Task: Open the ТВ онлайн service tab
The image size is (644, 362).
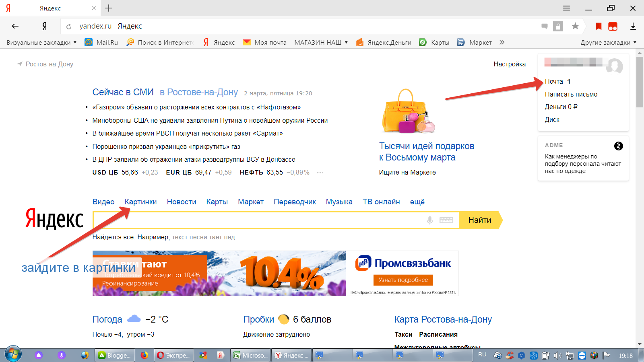Action: point(381,202)
